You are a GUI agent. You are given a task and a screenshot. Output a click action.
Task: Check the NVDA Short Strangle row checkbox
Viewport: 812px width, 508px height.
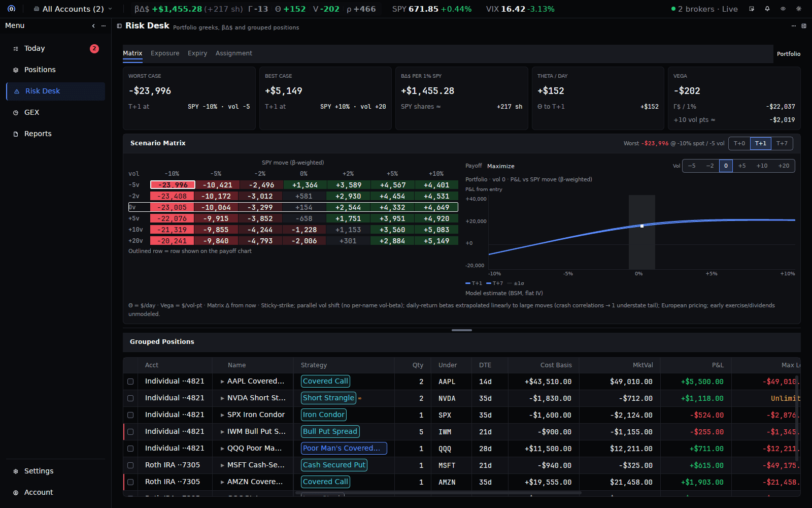(130, 398)
